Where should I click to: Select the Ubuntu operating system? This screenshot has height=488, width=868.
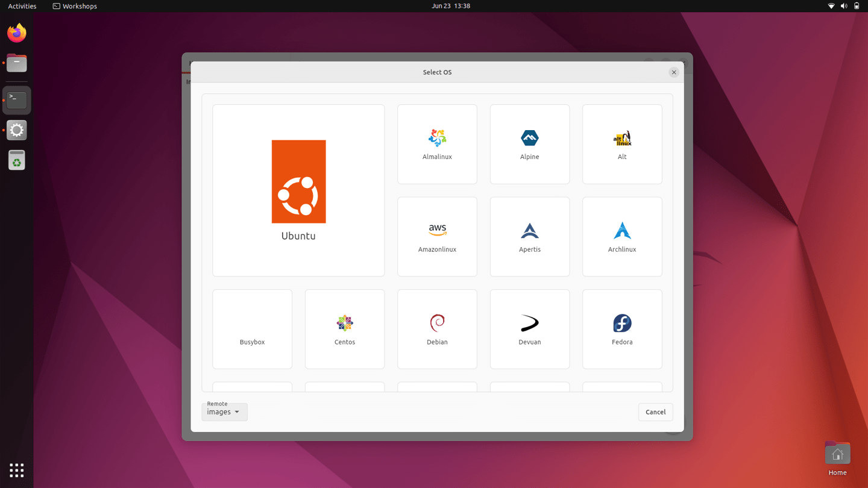[x=298, y=190]
